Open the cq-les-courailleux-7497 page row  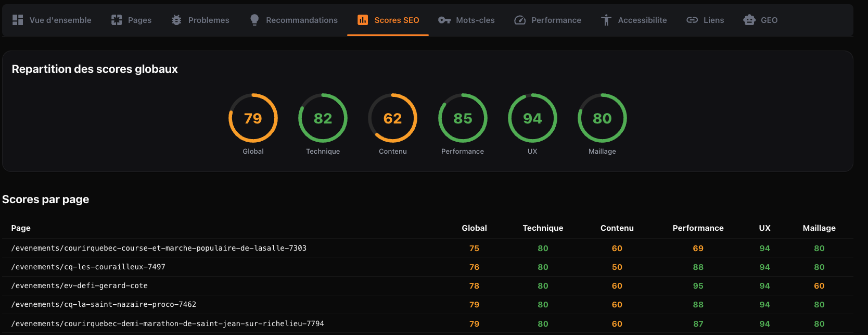[x=88, y=267]
